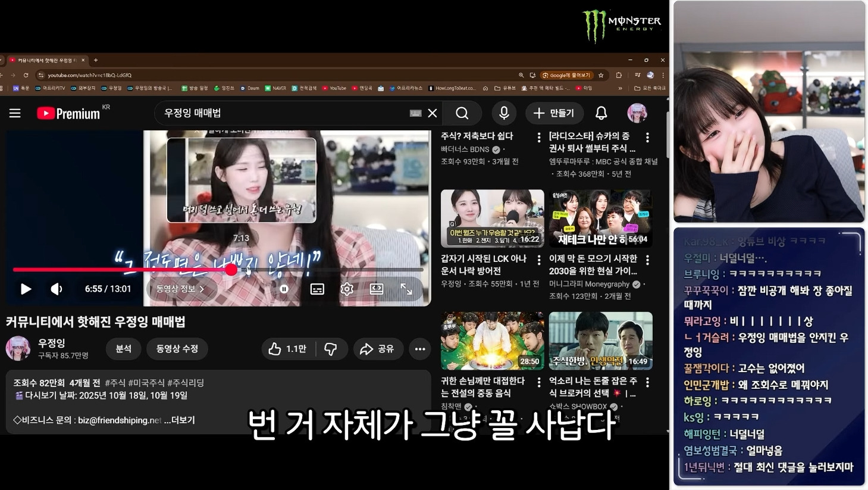Clear the search box text

tap(433, 113)
